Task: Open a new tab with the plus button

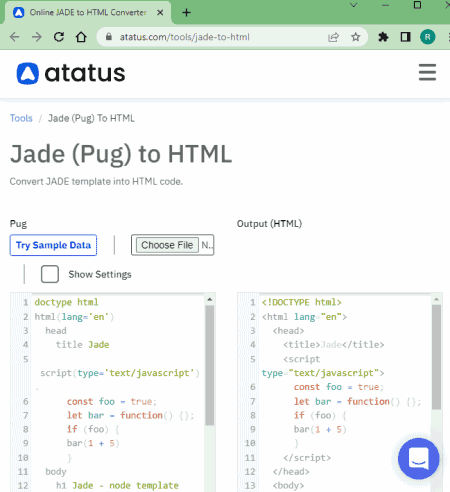Action: 187,13
